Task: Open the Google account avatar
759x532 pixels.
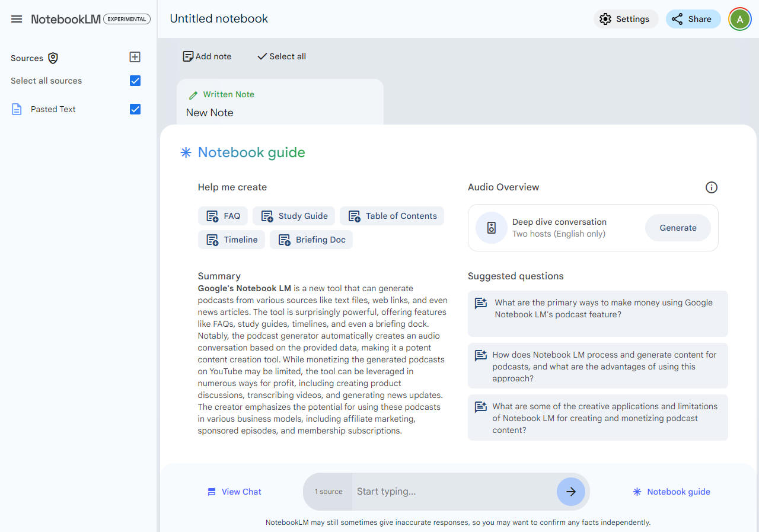Action: click(739, 19)
